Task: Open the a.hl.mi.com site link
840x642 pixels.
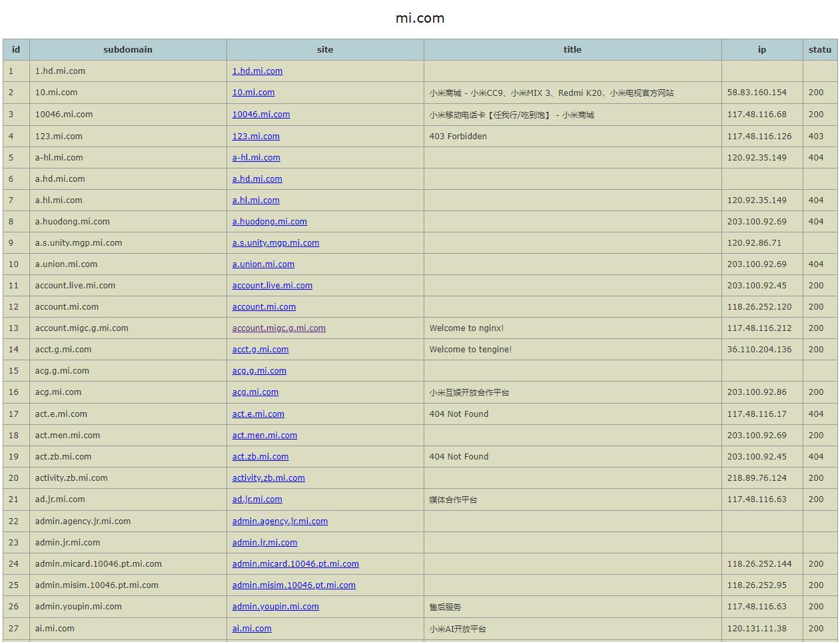Action: point(256,200)
